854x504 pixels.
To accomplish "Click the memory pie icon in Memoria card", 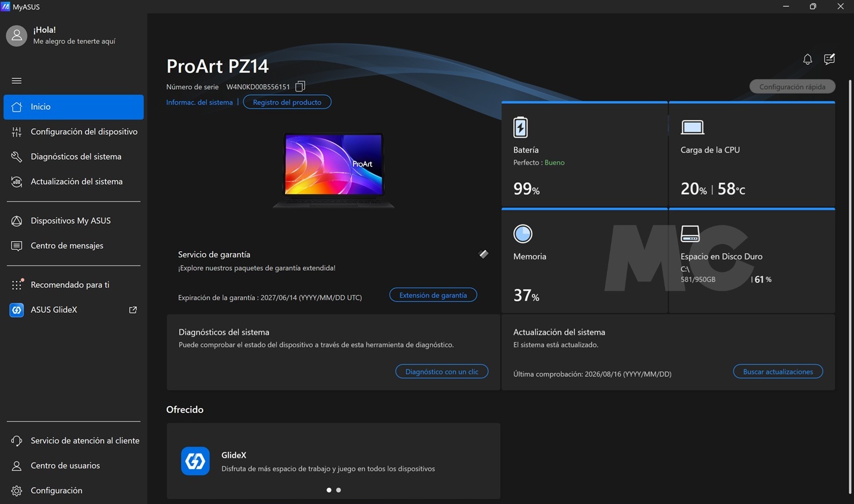I will tap(523, 234).
